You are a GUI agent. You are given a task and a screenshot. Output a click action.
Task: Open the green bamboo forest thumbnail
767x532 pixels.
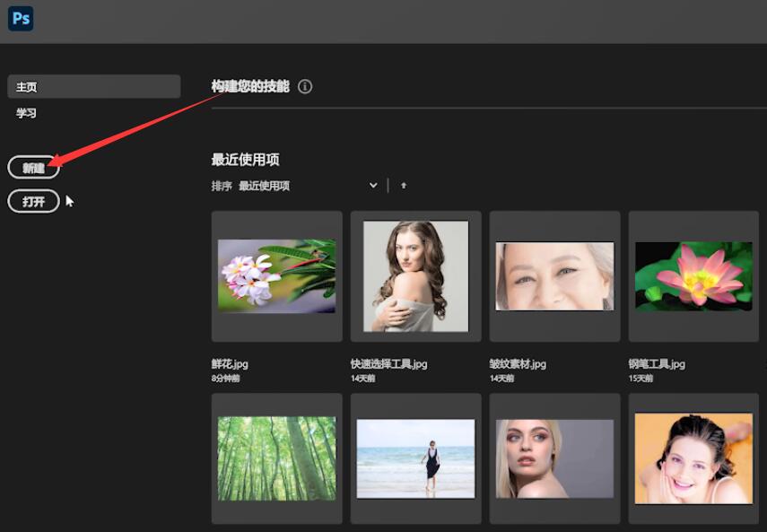coord(277,458)
